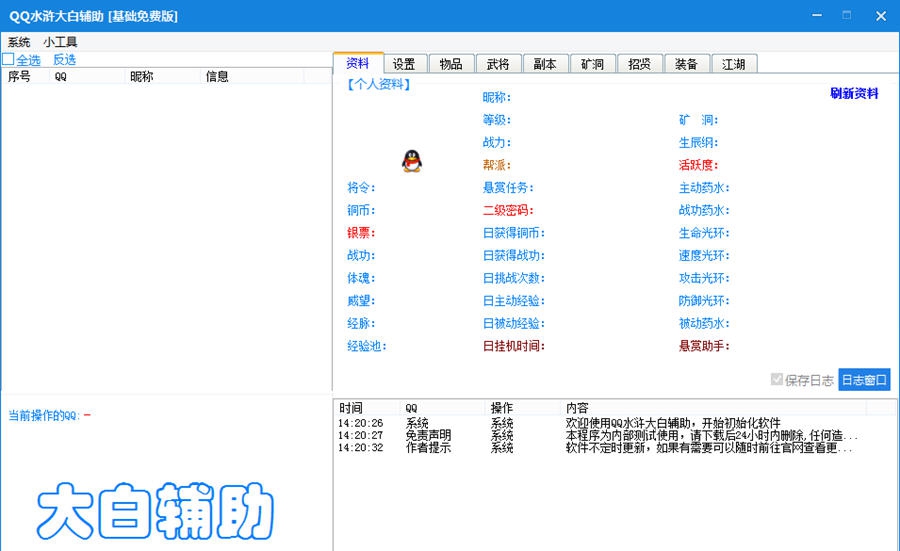Viewport: 900px width, 551px height.
Task: Click the 反选 link
Action: pyautogui.click(x=64, y=60)
